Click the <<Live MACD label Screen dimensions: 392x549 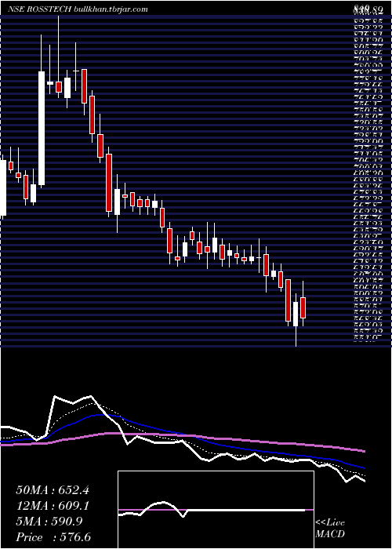pos(330,529)
